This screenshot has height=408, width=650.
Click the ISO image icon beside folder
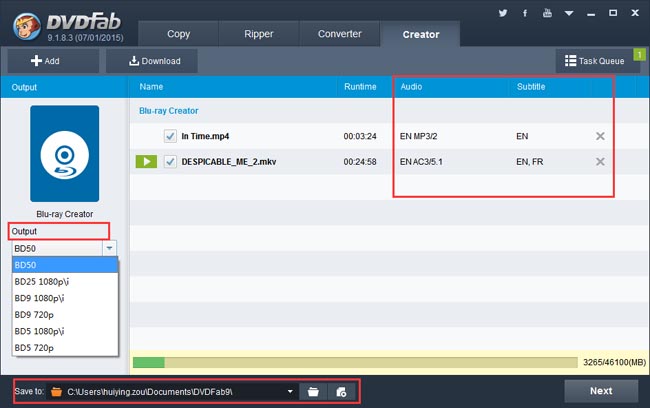pos(342,392)
